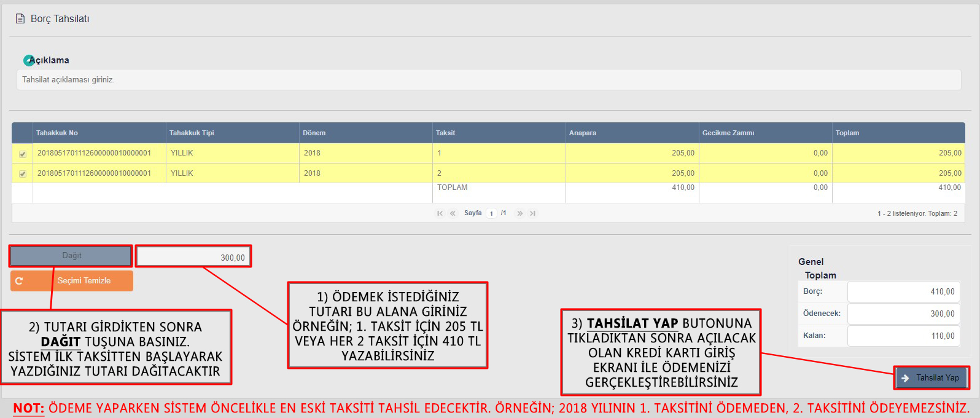The image size is (980, 418).
Task: Uncheck the Taksit 1 row checkbox
Action: (23, 154)
